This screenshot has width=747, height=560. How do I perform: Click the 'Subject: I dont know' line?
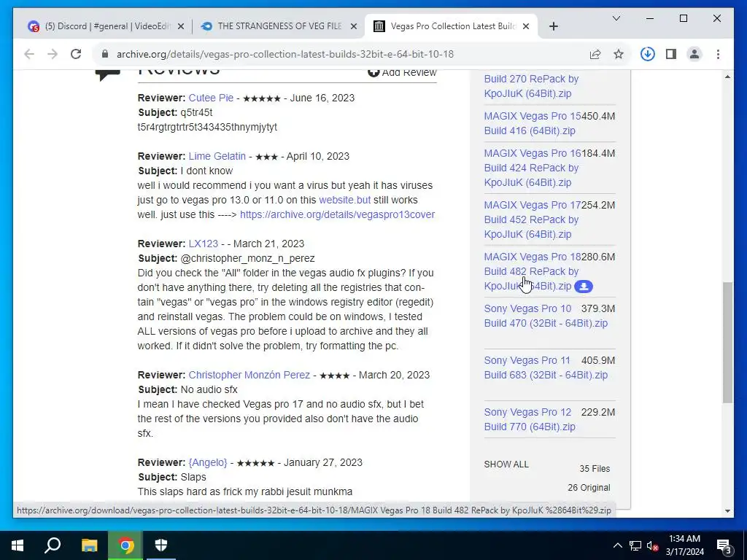(185, 171)
